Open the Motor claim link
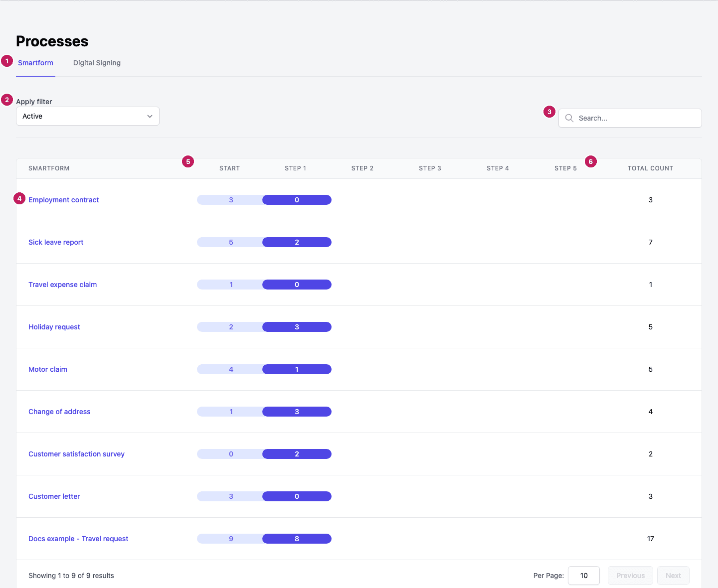This screenshot has height=588, width=718. (48, 369)
